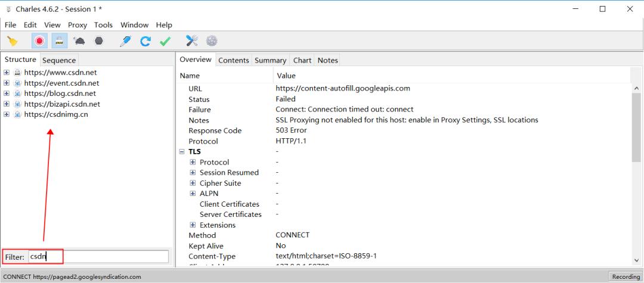The width and height of the screenshot is (644, 283).
Task: Click the overview vertical scrollbar thumb
Action: [637, 127]
